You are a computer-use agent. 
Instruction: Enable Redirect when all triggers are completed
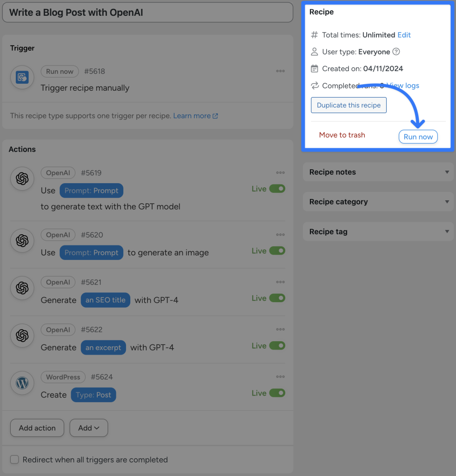pos(14,459)
